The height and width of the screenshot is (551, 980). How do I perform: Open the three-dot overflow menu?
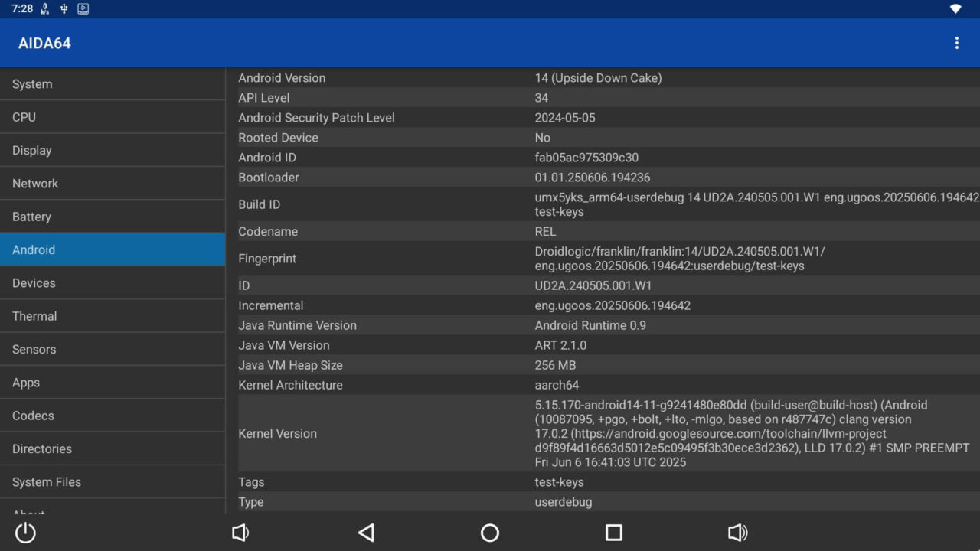pyautogui.click(x=956, y=43)
